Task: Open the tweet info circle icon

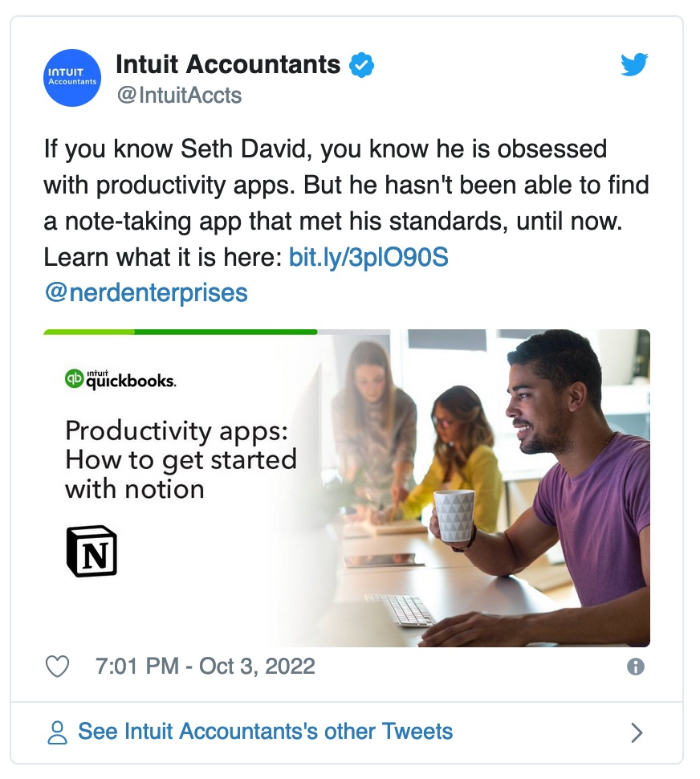Action: coord(636,667)
